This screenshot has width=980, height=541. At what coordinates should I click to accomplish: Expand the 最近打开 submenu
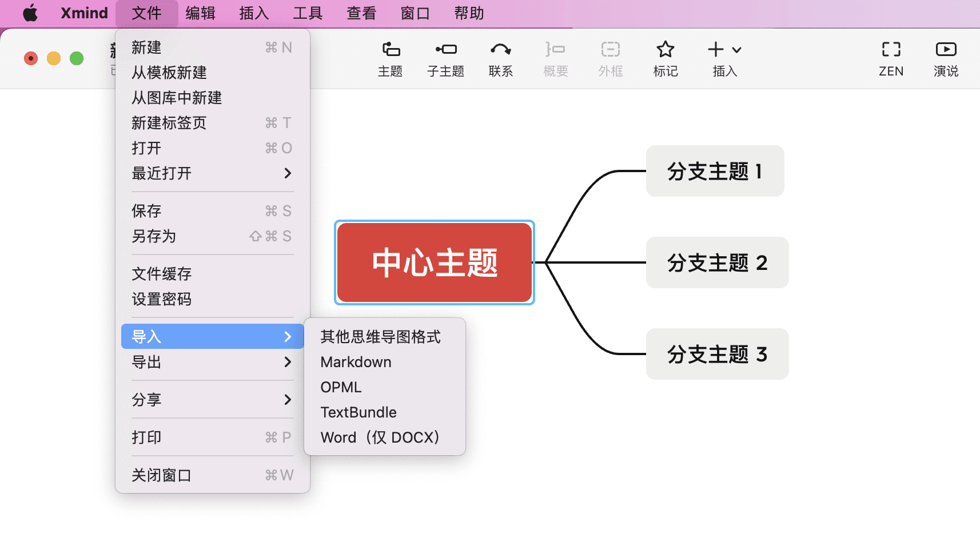point(212,173)
